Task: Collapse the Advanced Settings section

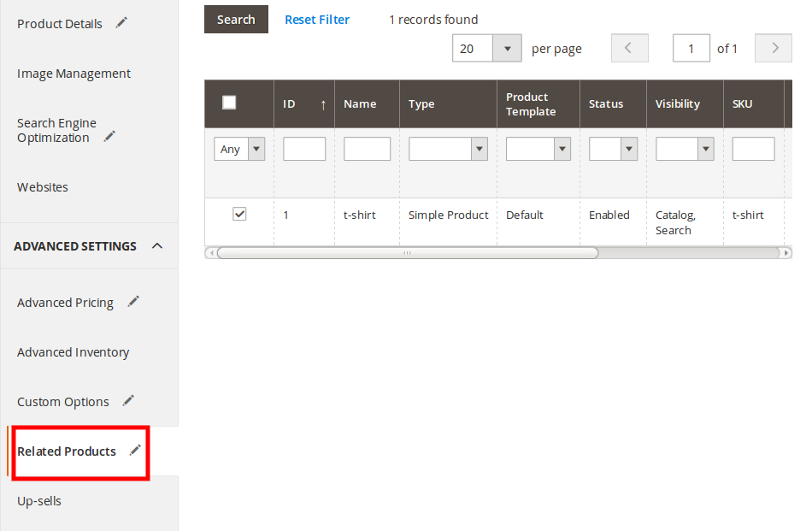Action: [x=156, y=246]
